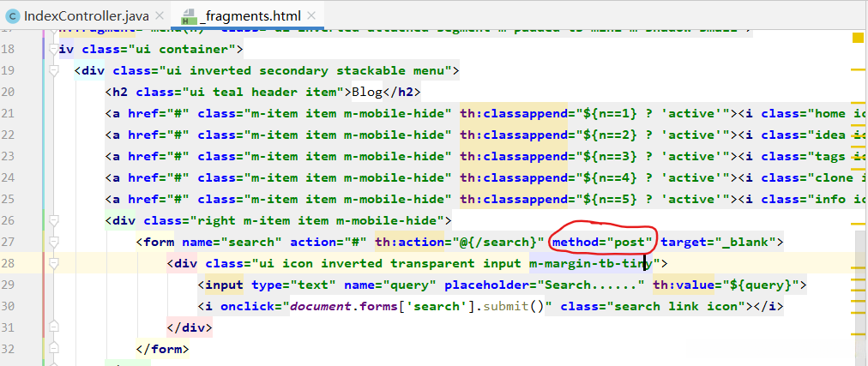
Task: Click placeholder "Search......" value
Action: 591,285
